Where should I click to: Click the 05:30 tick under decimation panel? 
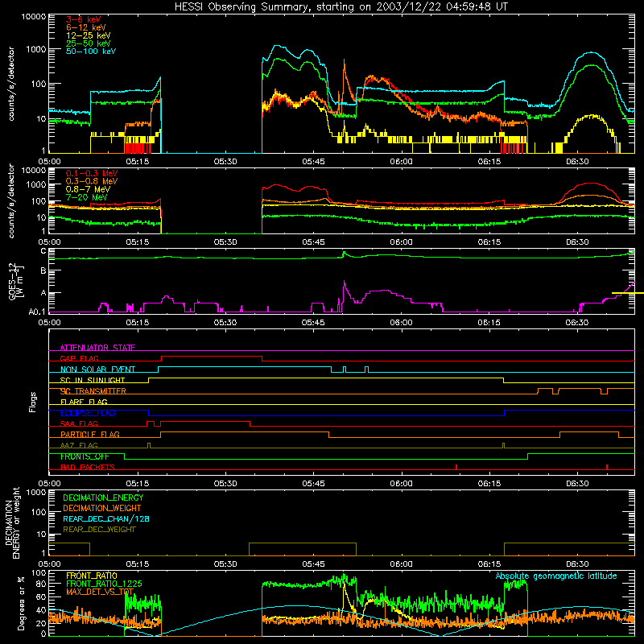click(225, 564)
